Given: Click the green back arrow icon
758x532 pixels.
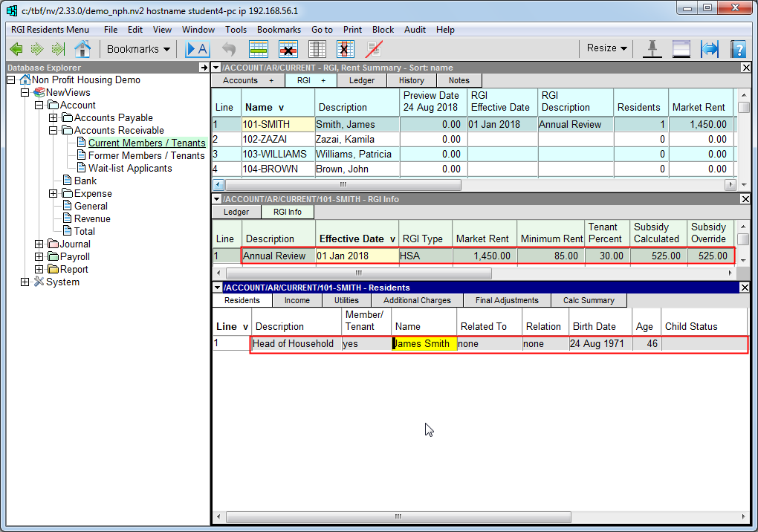Looking at the screenshot, I should click(16, 49).
